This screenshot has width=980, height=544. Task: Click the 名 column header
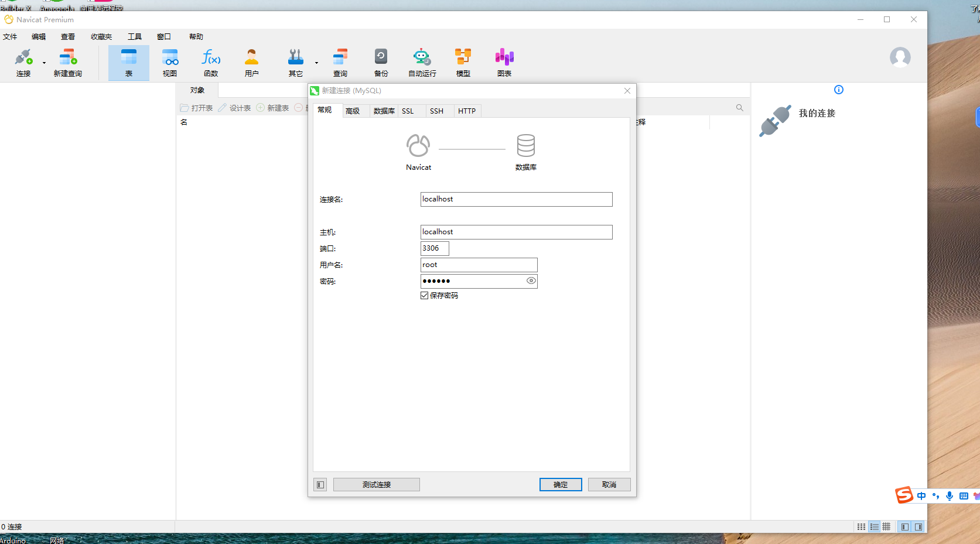pyautogui.click(x=184, y=122)
